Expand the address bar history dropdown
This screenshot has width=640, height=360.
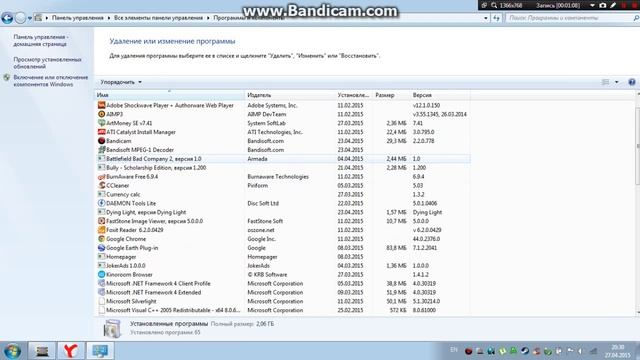pyautogui.click(x=486, y=18)
